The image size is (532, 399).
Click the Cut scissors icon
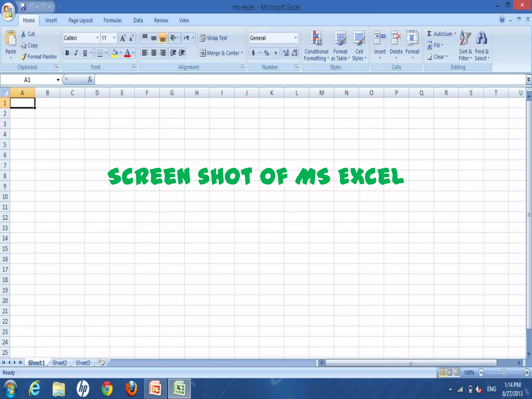click(23, 34)
